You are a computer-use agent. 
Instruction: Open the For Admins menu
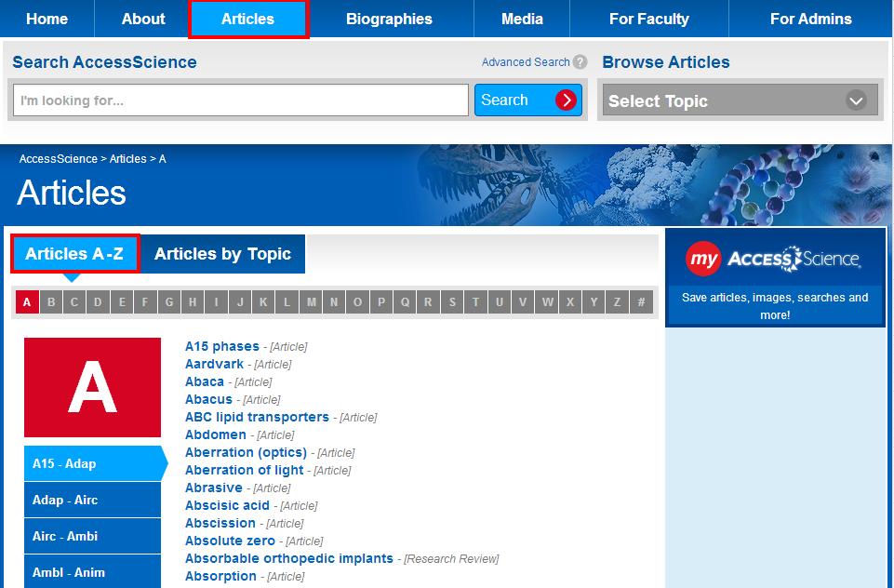(x=811, y=19)
